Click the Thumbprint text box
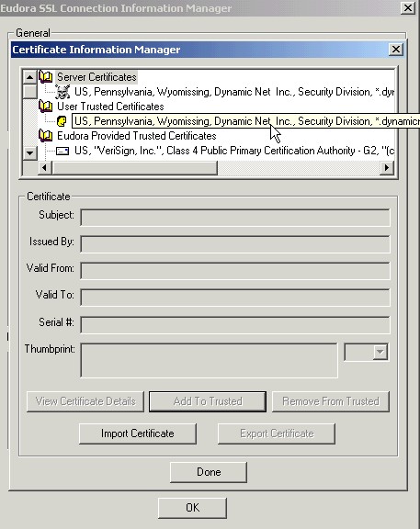Image resolution: width=420 pixels, height=529 pixels. pyautogui.click(x=209, y=361)
